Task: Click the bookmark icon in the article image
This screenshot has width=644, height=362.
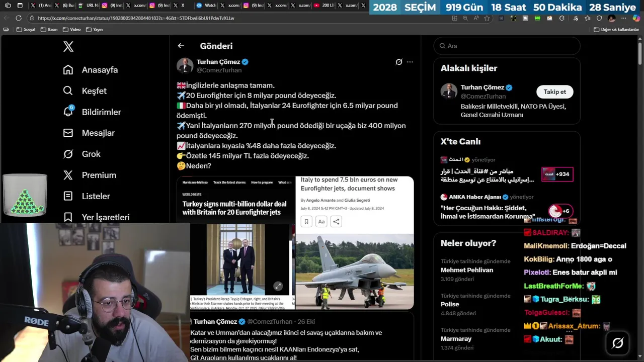Action: 306,221
